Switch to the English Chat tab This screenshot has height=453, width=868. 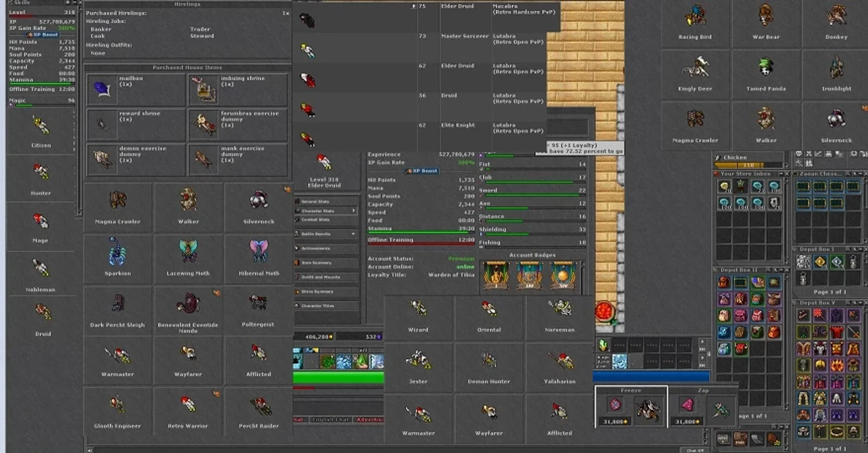(x=330, y=420)
